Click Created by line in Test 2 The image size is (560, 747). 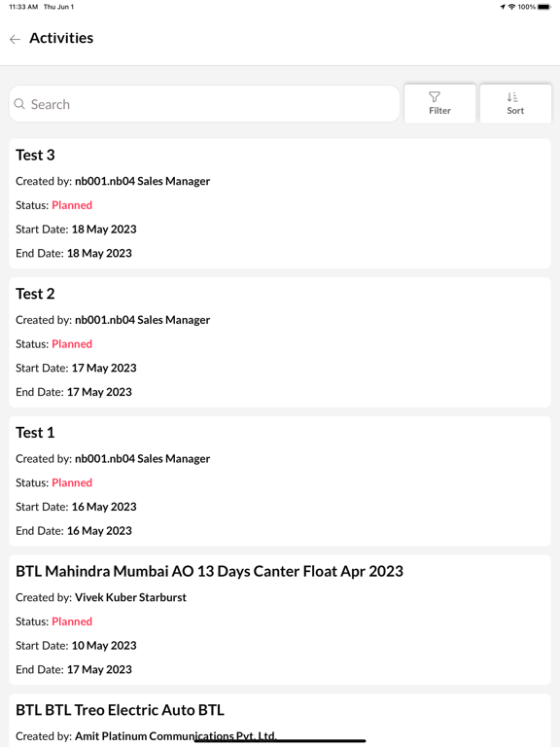pyautogui.click(x=113, y=320)
